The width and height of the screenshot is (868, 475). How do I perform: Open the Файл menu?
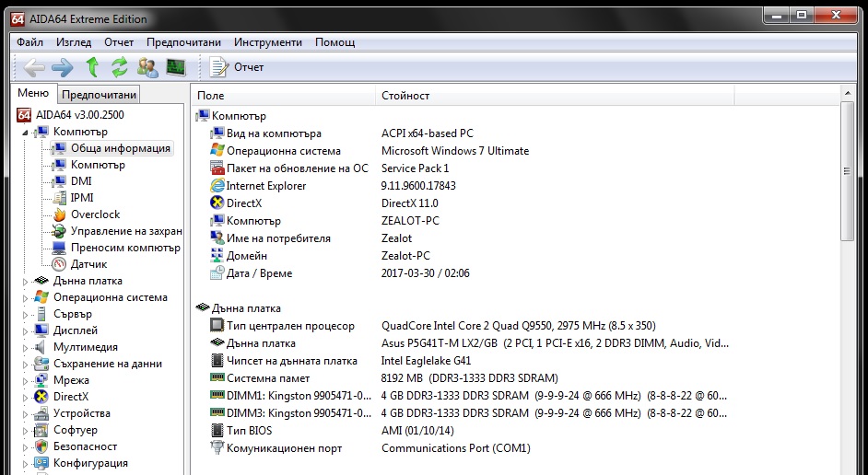(x=29, y=42)
